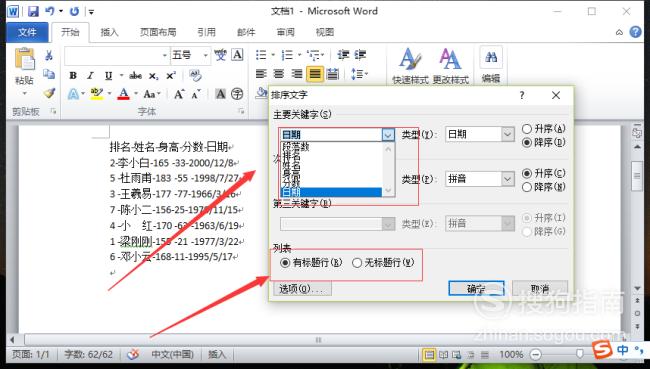
Task: Click the 选项(O)... options button
Action: [302, 289]
